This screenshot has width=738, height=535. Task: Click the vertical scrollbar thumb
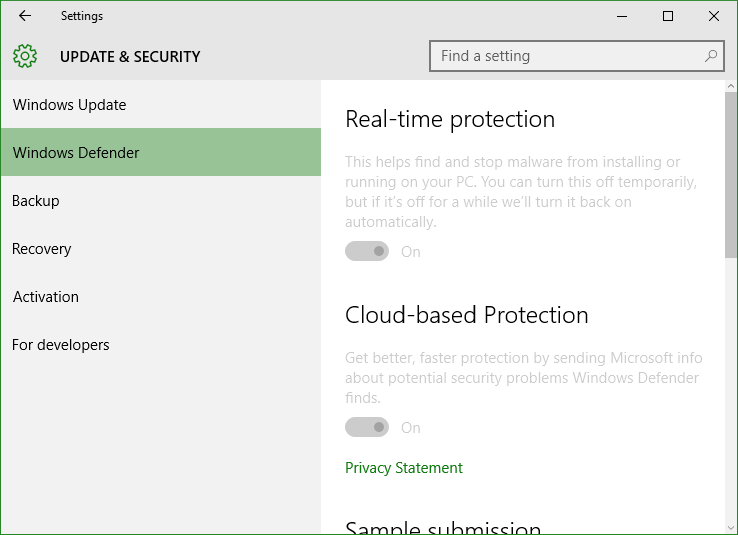click(x=731, y=175)
